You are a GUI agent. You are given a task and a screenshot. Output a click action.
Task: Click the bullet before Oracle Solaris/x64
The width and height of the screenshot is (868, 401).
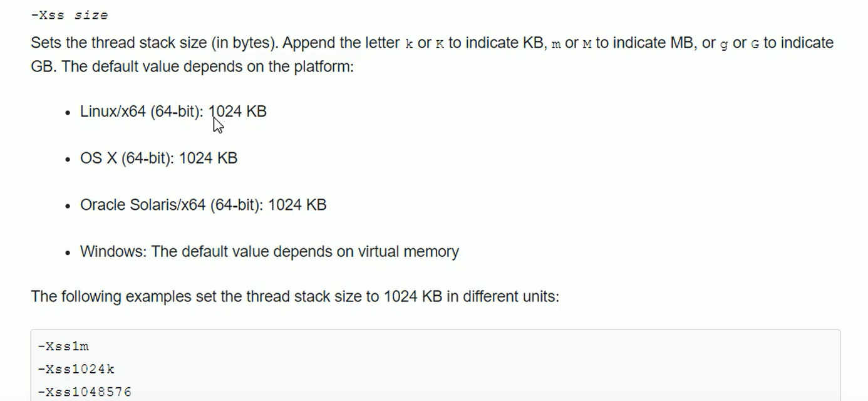(68, 206)
